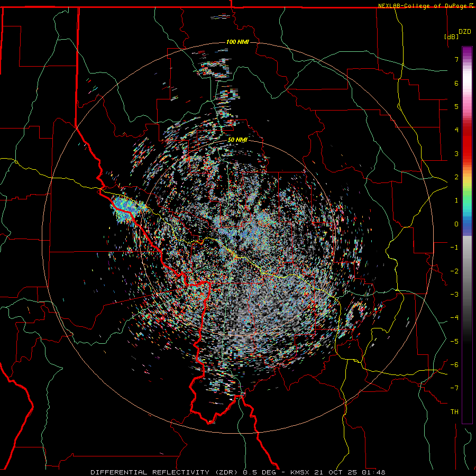476x476 pixels.
Task: Click the 4 value on the color scale
Action: pyautogui.click(x=456, y=130)
